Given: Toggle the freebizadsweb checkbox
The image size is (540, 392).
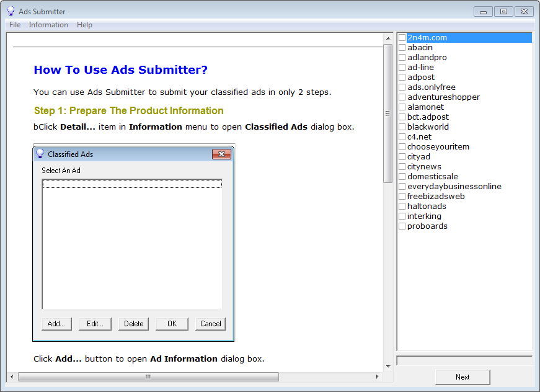Looking at the screenshot, I should [402, 197].
